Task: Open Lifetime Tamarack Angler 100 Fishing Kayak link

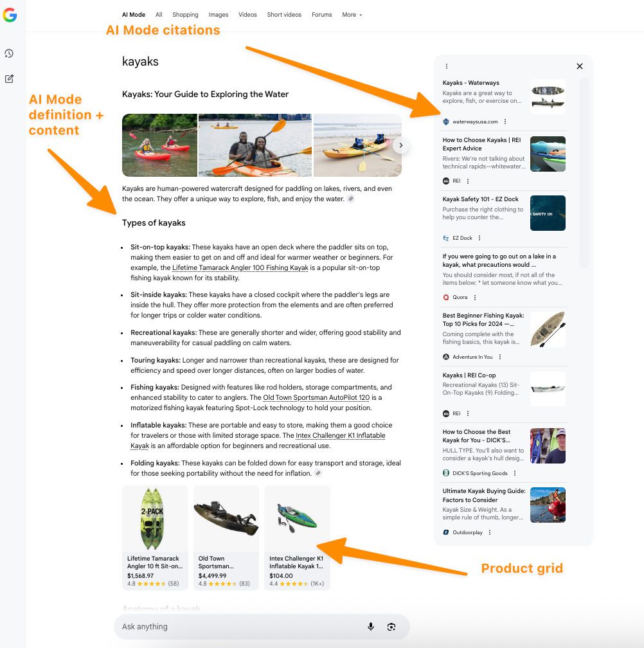Action: (x=240, y=268)
